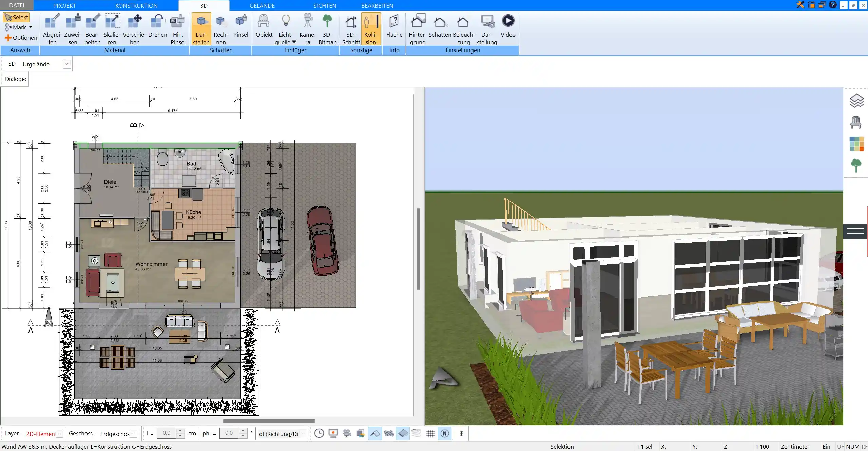Click the Optionen button
Image resolution: width=868 pixels, height=451 pixels.
[21, 38]
